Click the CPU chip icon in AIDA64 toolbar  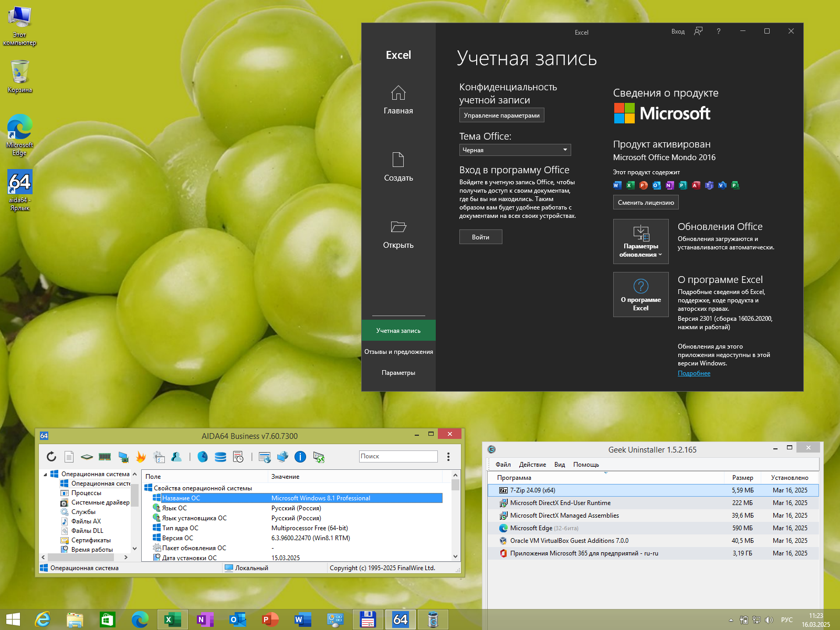[x=87, y=457]
